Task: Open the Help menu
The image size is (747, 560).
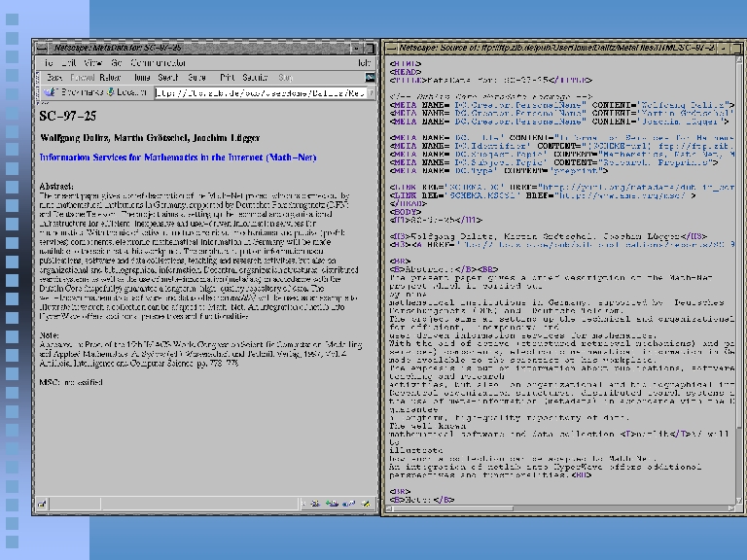Action: tap(365, 62)
